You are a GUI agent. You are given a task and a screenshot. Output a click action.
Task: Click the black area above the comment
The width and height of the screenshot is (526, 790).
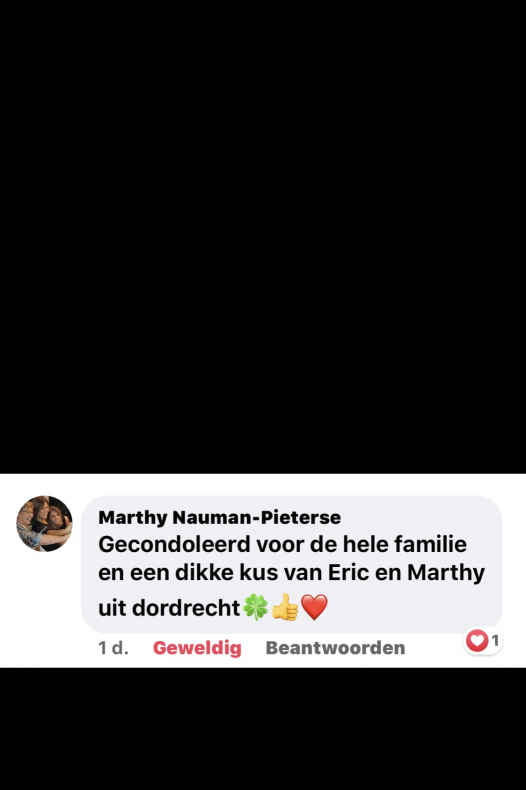pyautogui.click(x=263, y=237)
